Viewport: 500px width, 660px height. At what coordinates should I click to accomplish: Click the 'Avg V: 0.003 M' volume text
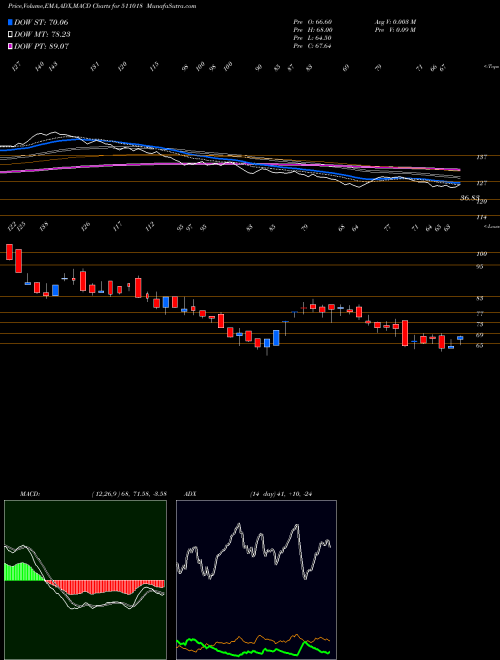click(394, 22)
